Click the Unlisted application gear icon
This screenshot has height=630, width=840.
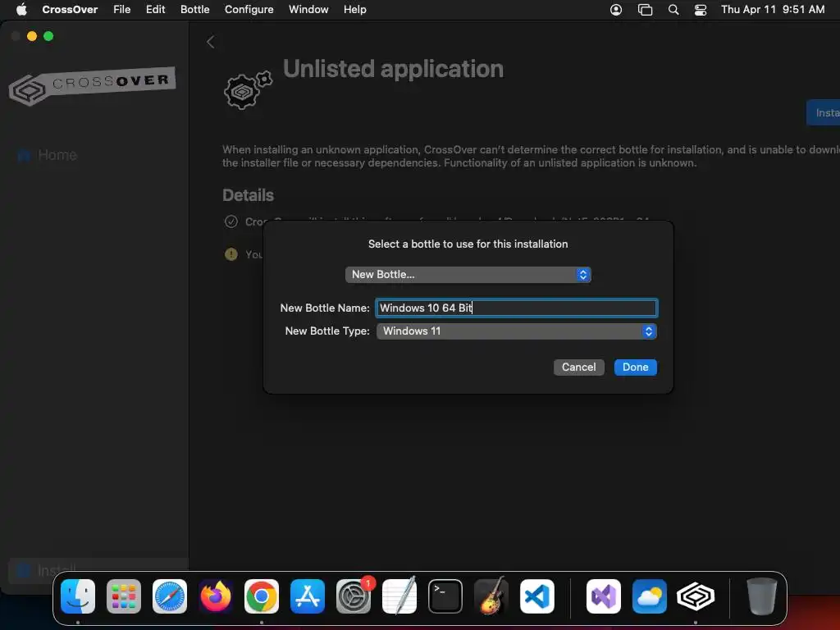tap(248, 89)
